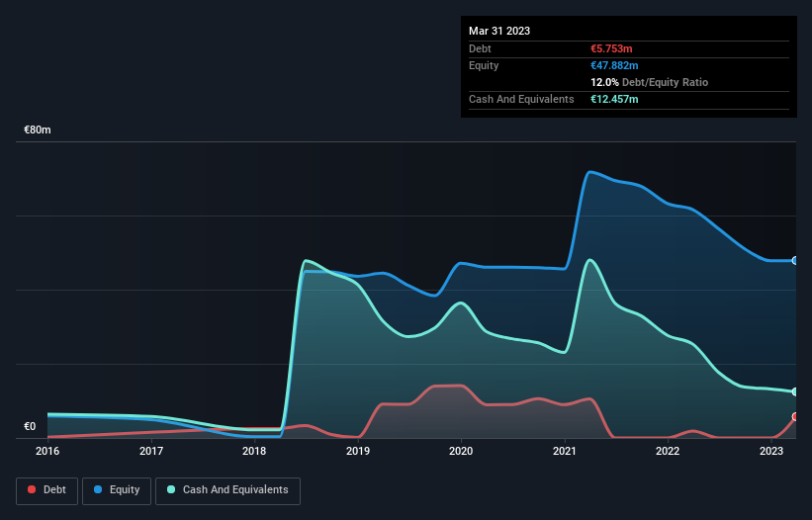The width and height of the screenshot is (812, 520).
Task: Toggle Cash And Equivalents legend button
Action: pos(227,490)
